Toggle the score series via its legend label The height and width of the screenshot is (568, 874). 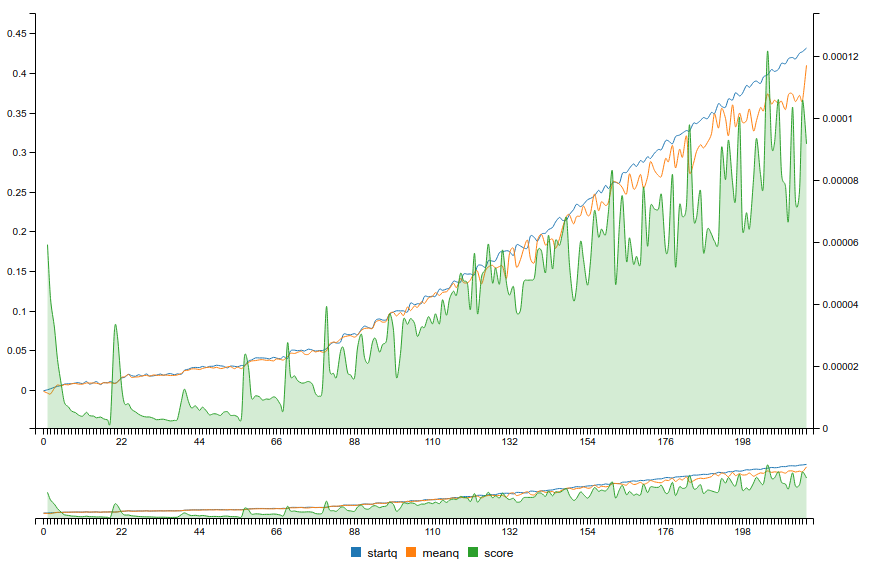click(498, 553)
